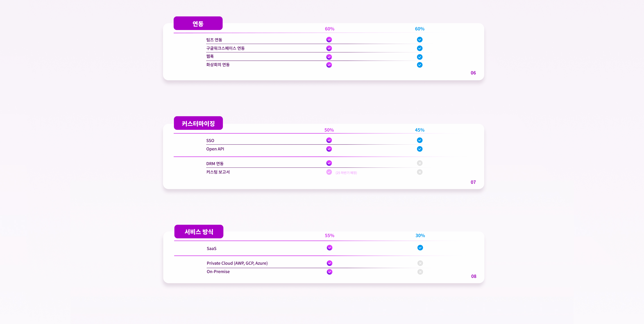Click the DRM 연동 row label

click(215, 163)
